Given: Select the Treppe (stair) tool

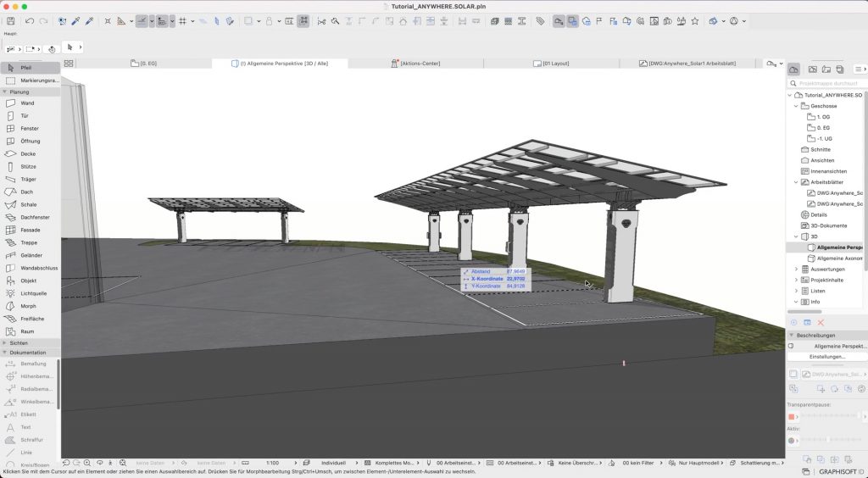Looking at the screenshot, I should click(x=30, y=242).
